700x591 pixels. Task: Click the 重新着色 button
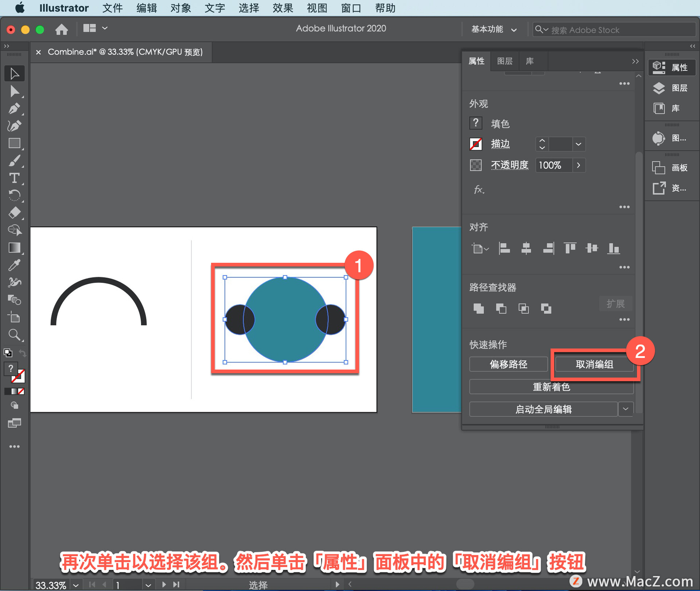tap(551, 387)
